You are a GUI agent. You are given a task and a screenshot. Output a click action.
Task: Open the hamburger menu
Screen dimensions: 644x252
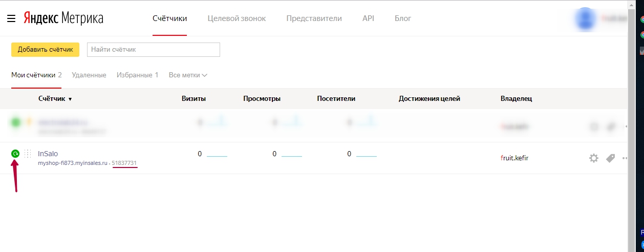point(11,18)
